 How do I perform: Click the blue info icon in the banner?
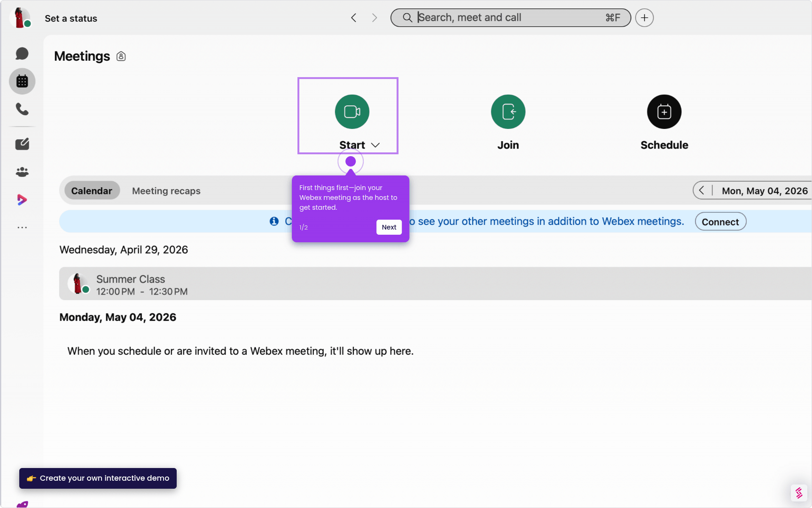tap(274, 221)
